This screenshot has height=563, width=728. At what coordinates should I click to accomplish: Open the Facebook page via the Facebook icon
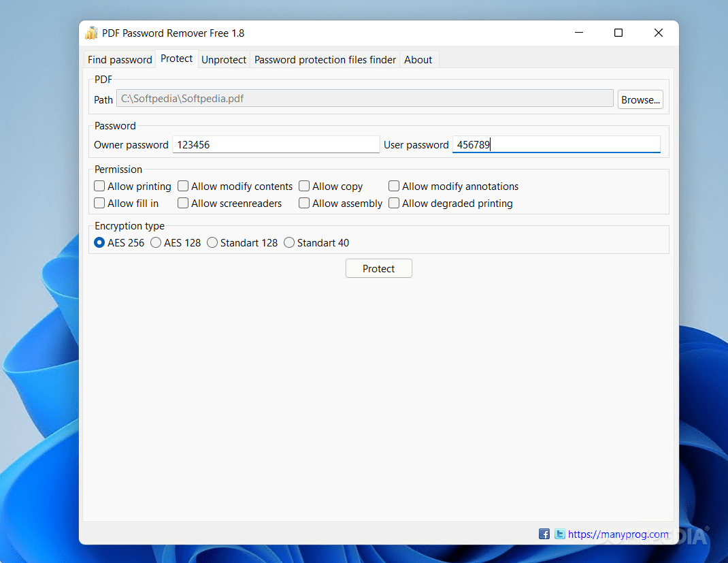544,534
